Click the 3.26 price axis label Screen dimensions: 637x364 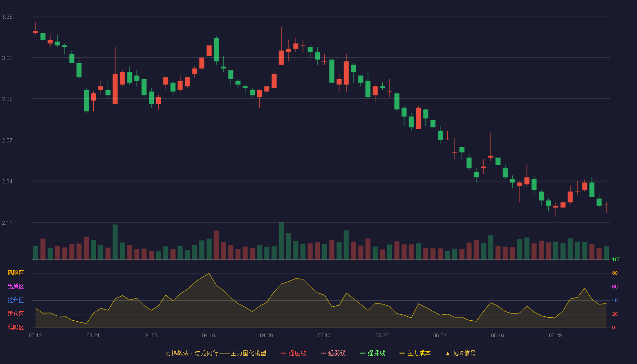click(x=7, y=17)
